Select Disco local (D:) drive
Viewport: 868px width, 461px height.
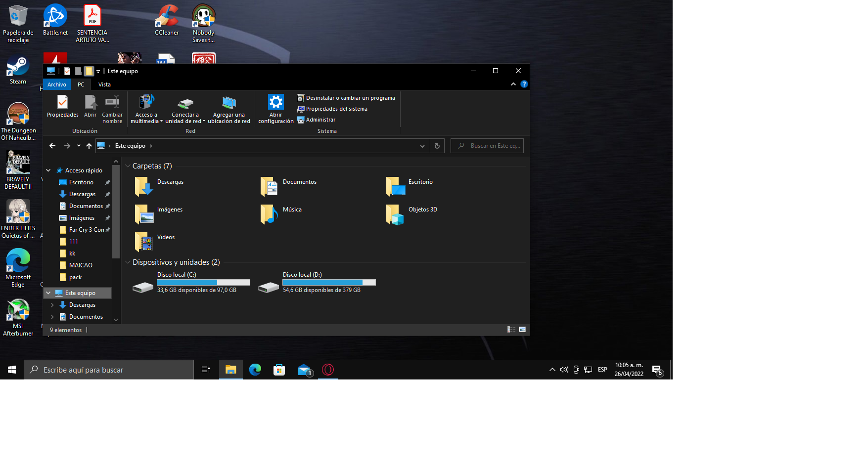(317, 283)
